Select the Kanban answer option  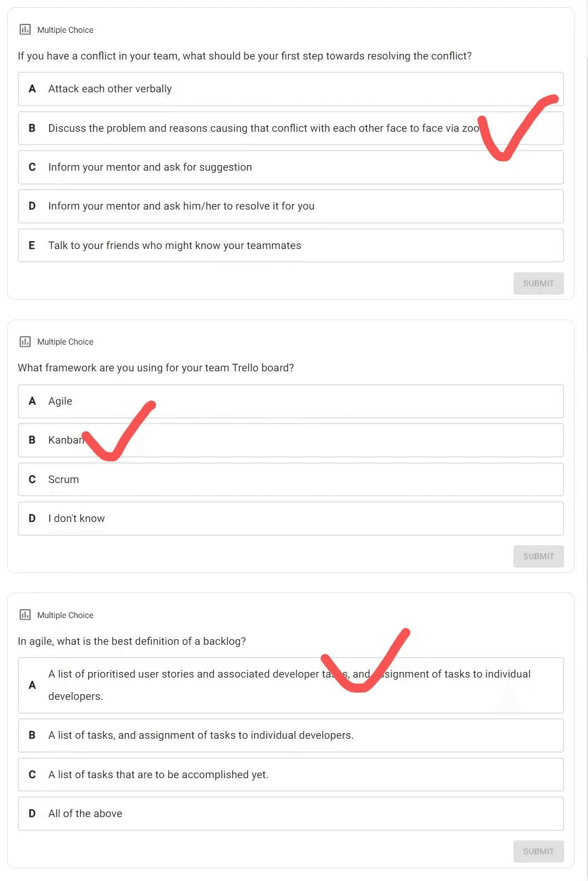(291, 440)
